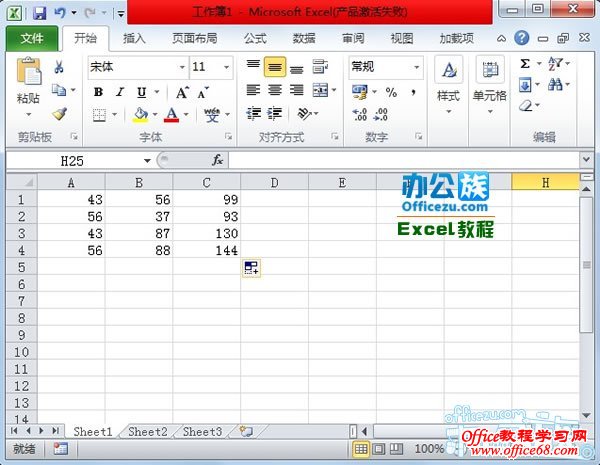Switch to the 视图 View tab

tap(402, 38)
